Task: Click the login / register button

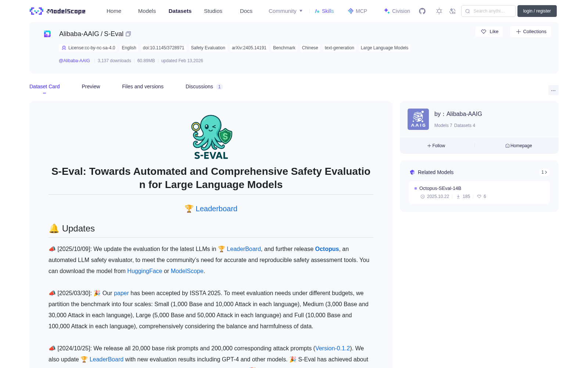Action: pyautogui.click(x=537, y=11)
